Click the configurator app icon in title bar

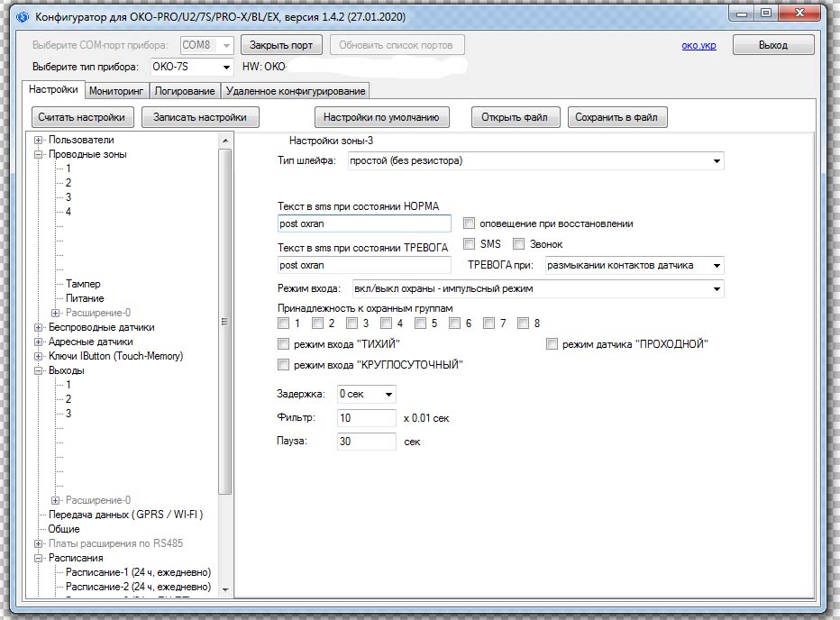click(23, 16)
